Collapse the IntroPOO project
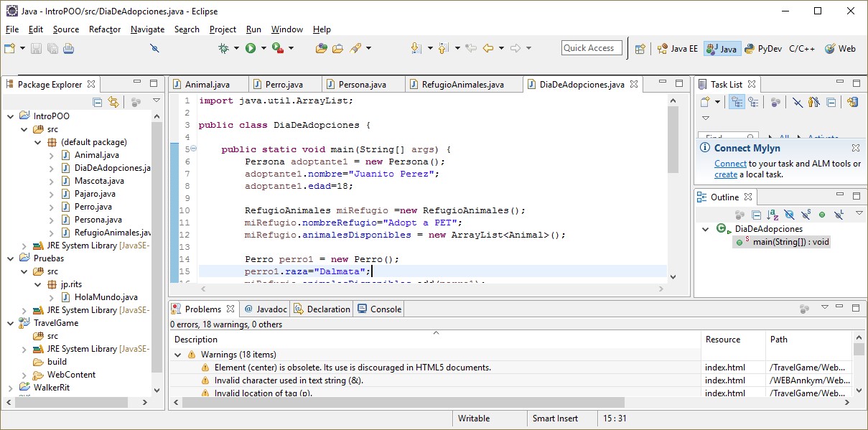Image resolution: width=868 pixels, height=430 pixels. 10,116
